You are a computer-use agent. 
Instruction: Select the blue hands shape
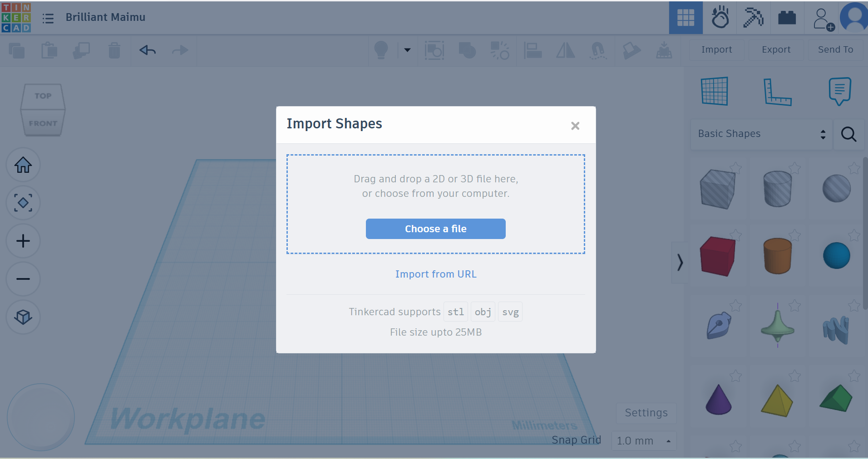click(x=836, y=330)
